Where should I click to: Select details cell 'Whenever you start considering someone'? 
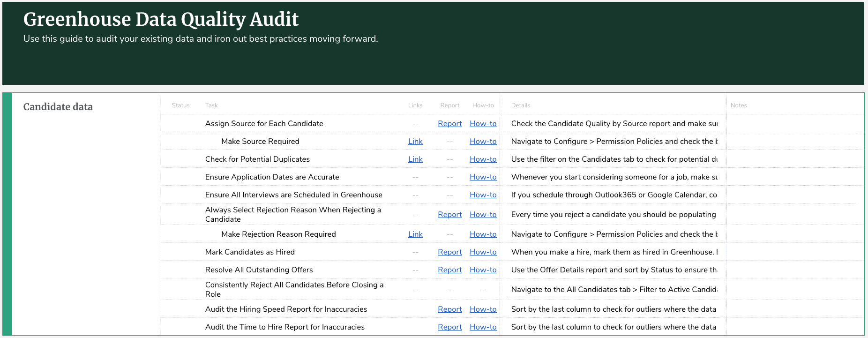(614, 177)
